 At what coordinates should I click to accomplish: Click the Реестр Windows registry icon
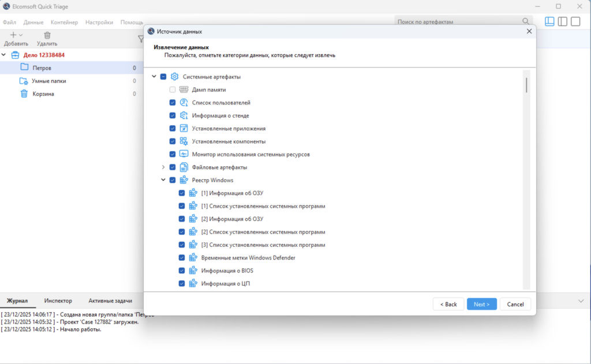pyautogui.click(x=184, y=180)
